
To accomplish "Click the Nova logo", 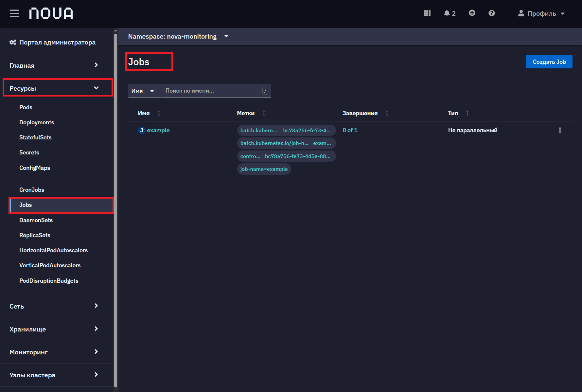I will tap(51, 13).
